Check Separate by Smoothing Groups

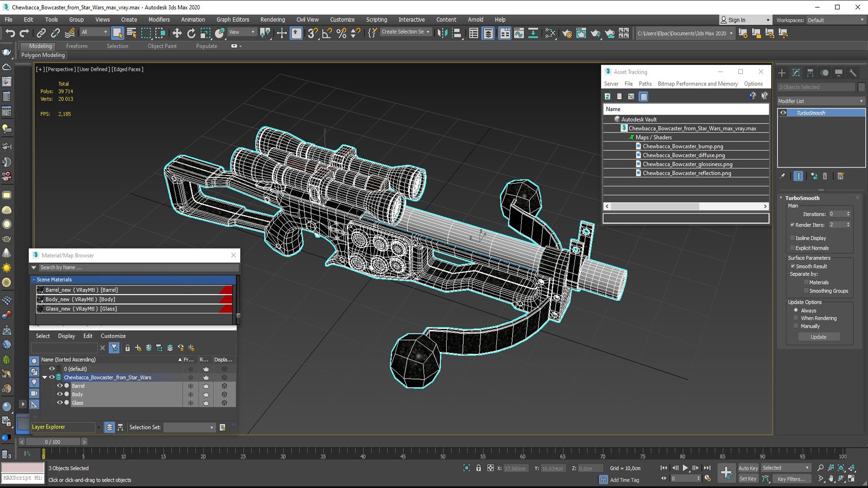[x=806, y=291]
